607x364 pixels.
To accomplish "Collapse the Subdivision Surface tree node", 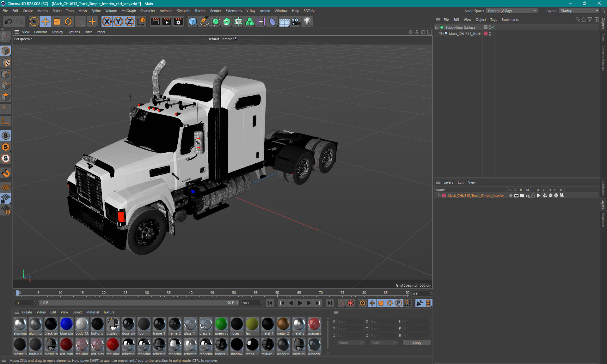I will (437, 27).
